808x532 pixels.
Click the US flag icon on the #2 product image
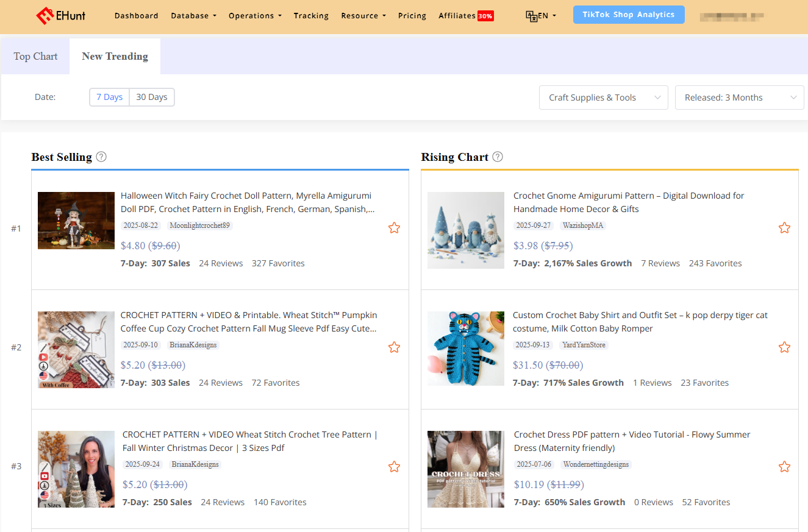click(44, 374)
